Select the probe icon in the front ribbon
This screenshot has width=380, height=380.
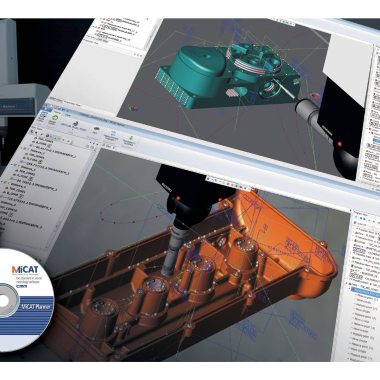[x=76, y=123]
